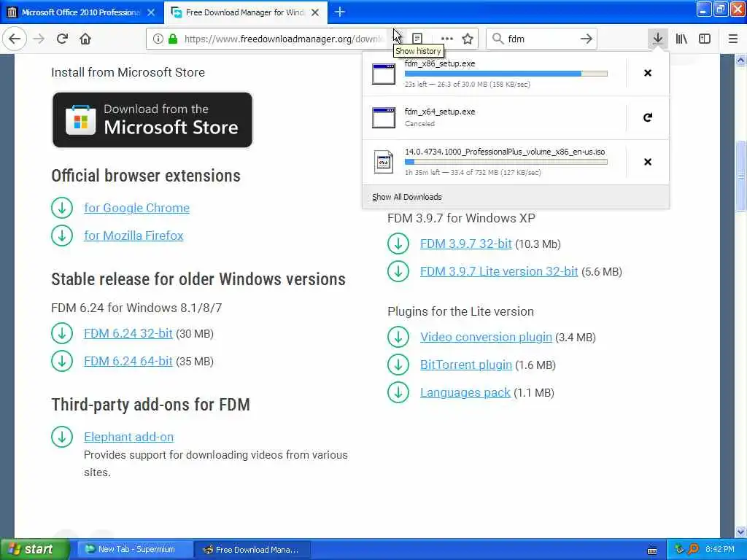Click the search magnifier icon
The width and height of the screenshot is (747, 560).
pyautogui.click(x=498, y=39)
